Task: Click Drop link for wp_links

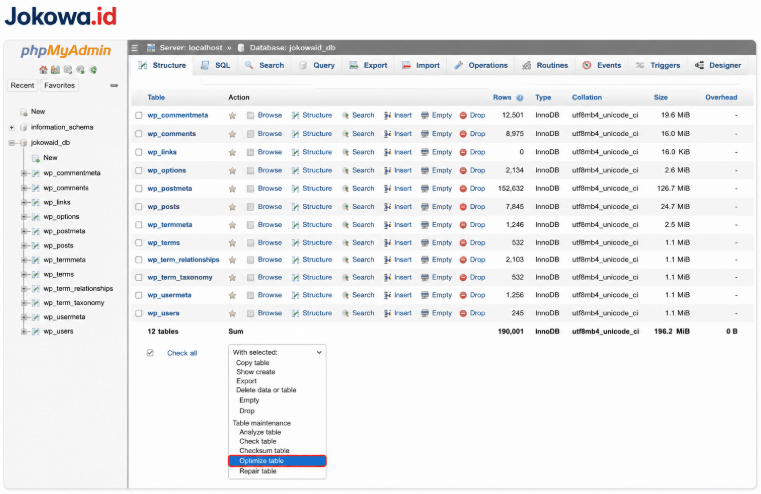Action: [x=478, y=152]
